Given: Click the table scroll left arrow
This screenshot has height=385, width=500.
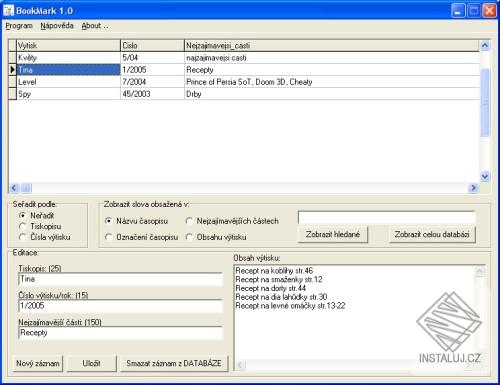Looking at the screenshot, I should tap(14, 188).
